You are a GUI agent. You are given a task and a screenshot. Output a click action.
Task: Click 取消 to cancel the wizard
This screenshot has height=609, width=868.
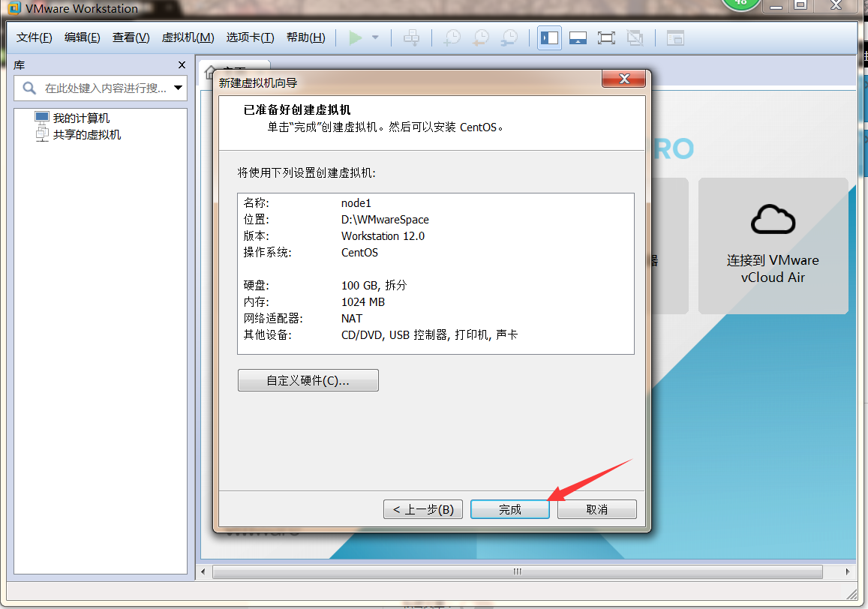596,509
